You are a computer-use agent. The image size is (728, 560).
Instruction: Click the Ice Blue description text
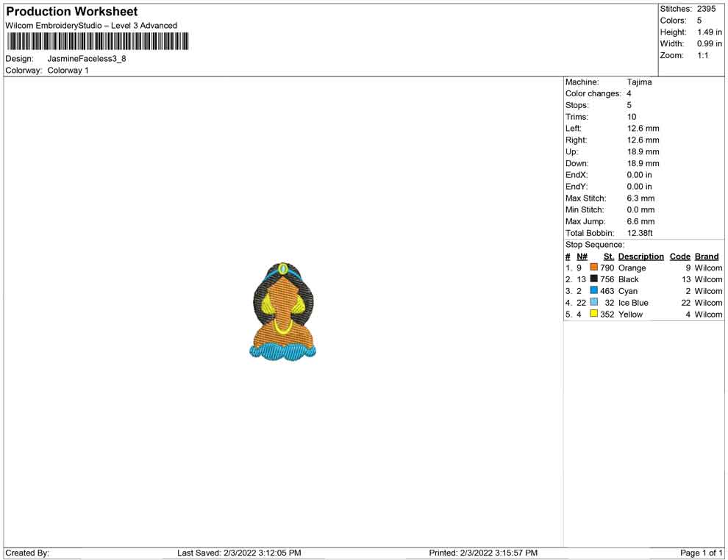[633, 303]
